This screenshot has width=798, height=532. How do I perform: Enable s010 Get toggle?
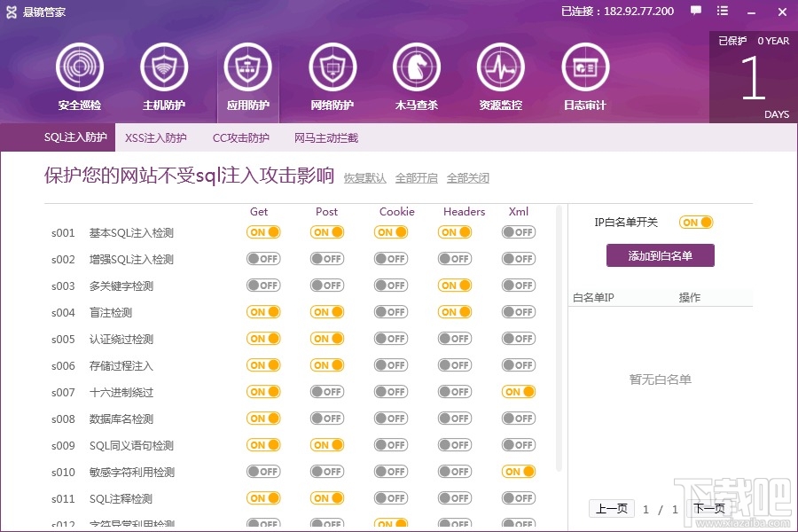pos(263,472)
